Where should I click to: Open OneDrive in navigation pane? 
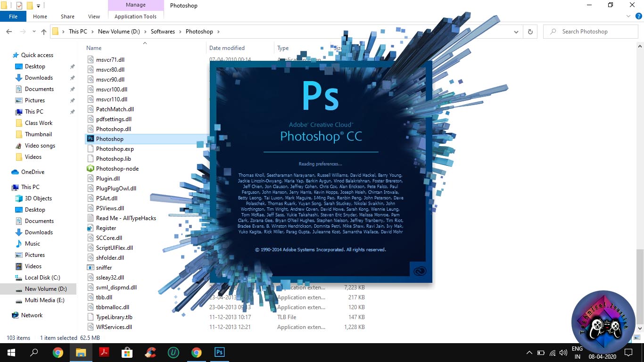pyautogui.click(x=33, y=172)
